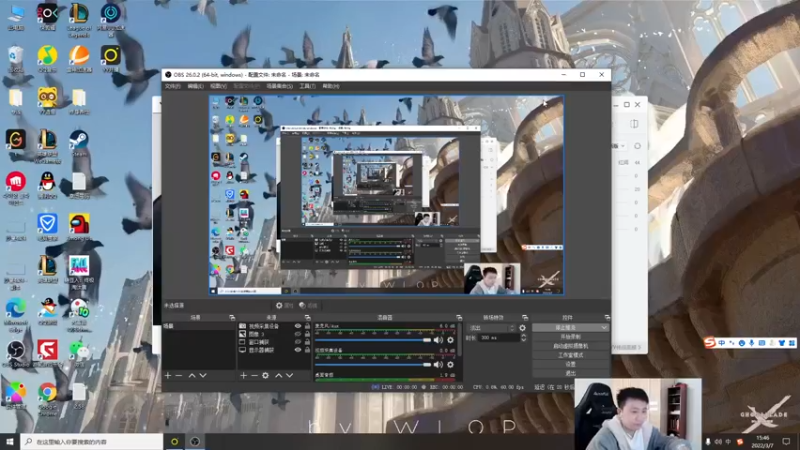The height and width of the screenshot is (450, 800).
Task: Mute the second mixer channel speaker icon
Action: click(438, 364)
